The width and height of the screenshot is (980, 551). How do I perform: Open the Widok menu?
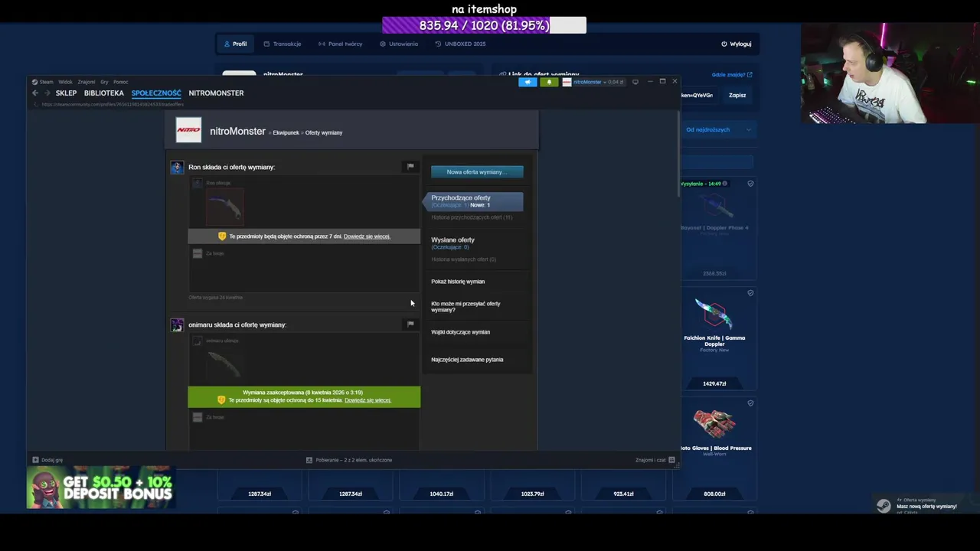click(65, 82)
